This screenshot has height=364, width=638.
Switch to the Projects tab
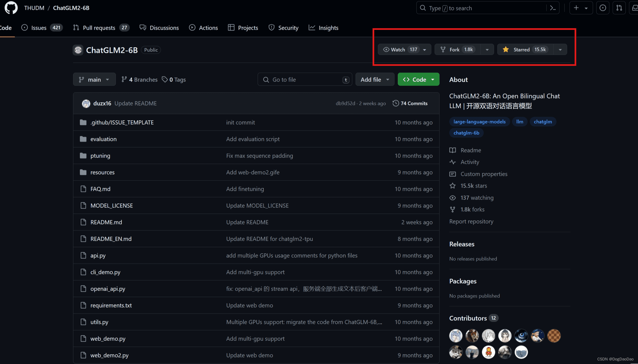coord(243,28)
